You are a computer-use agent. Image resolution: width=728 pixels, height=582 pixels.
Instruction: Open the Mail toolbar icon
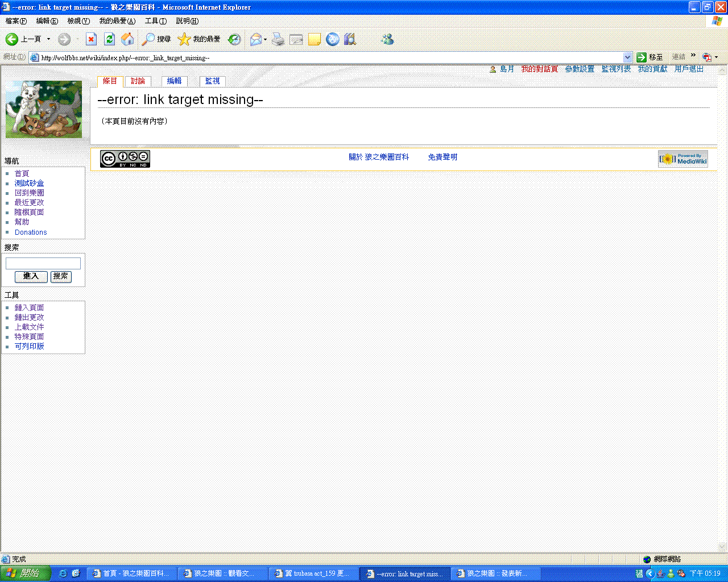pyautogui.click(x=256, y=39)
